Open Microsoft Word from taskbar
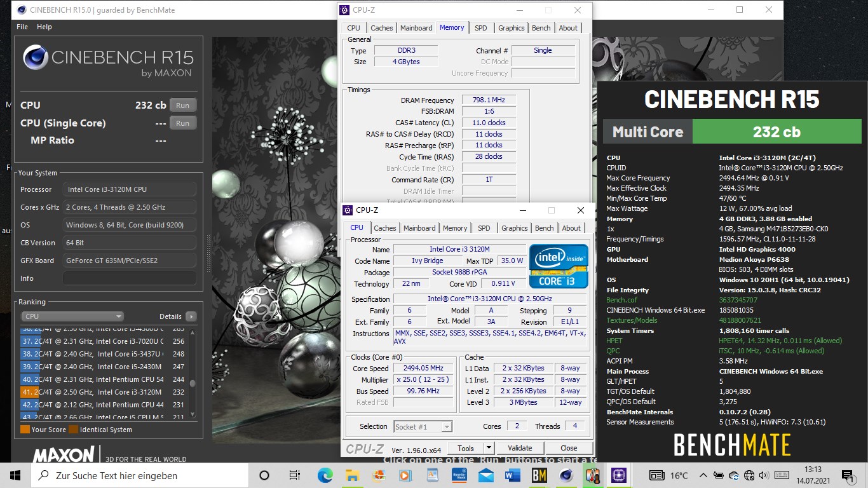The width and height of the screenshot is (868, 488). [513, 475]
